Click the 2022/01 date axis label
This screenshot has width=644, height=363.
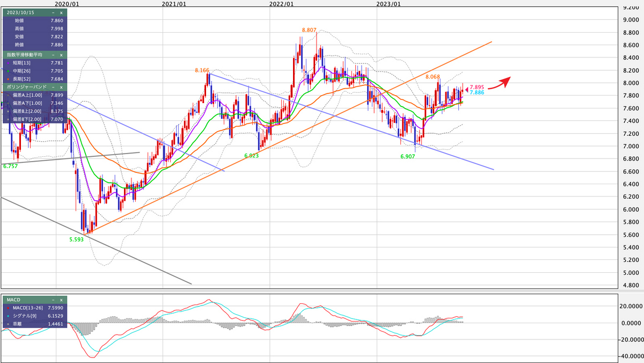click(281, 4)
